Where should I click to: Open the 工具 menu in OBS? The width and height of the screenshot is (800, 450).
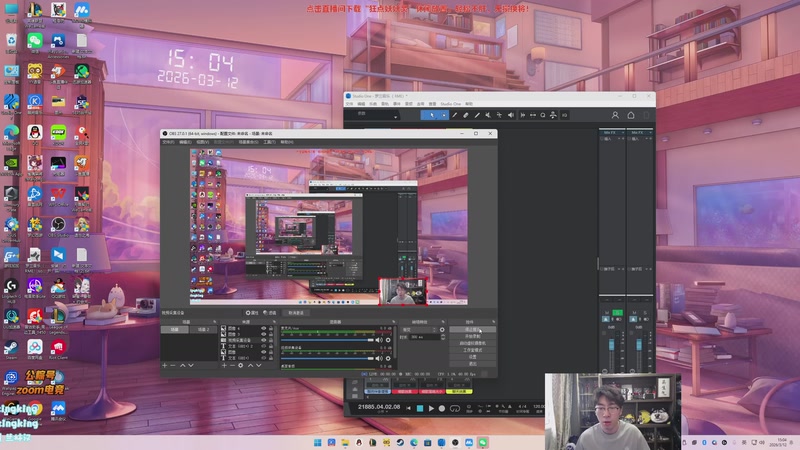[269, 142]
